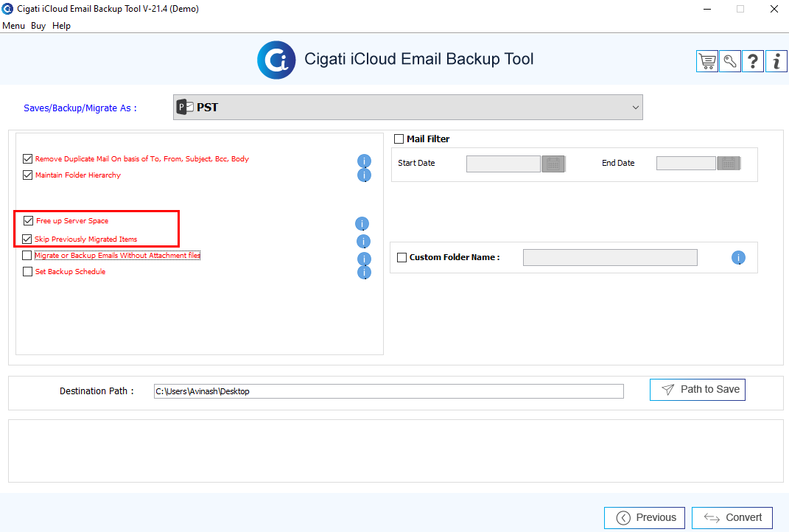Uncheck Remove Duplicate Mail checkbox
This screenshot has height=532, width=789.
point(28,159)
